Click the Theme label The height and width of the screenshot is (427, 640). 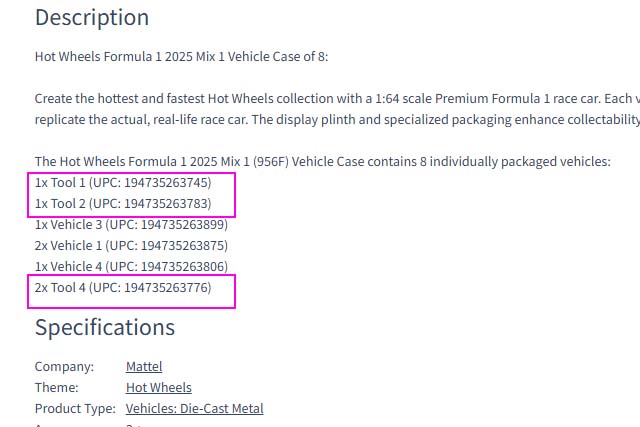coord(57,387)
